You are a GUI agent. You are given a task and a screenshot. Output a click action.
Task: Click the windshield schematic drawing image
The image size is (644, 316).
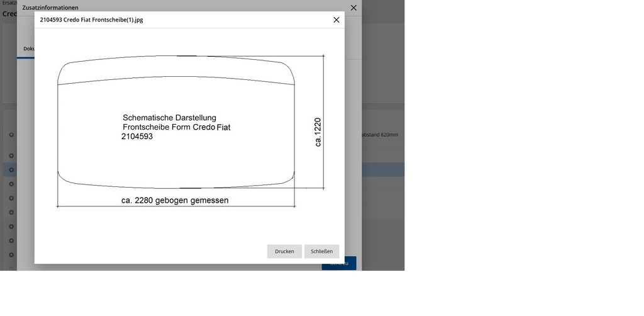point(191,131)
